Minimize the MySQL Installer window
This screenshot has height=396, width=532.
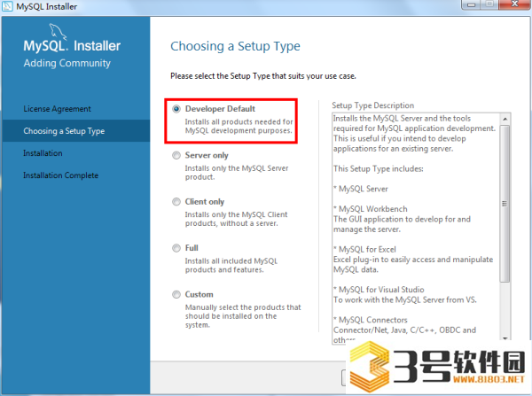tap(472, 4)
